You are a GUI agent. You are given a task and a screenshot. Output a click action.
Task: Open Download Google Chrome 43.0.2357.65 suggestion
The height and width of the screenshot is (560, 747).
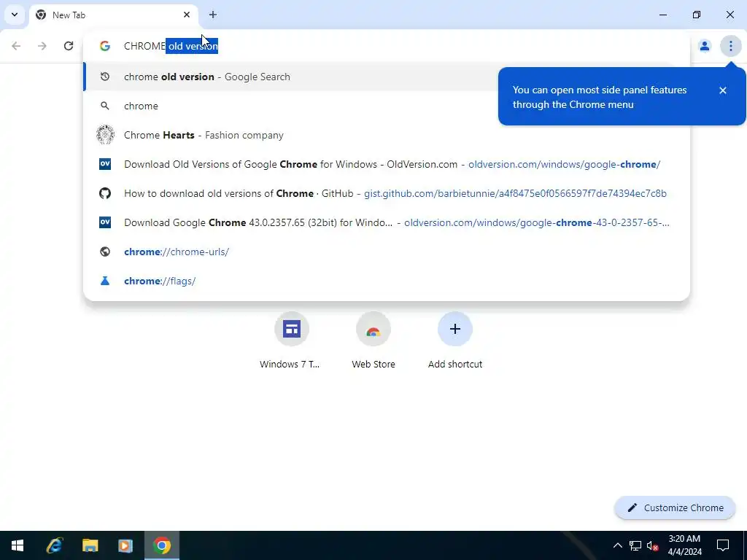[387, 222]
